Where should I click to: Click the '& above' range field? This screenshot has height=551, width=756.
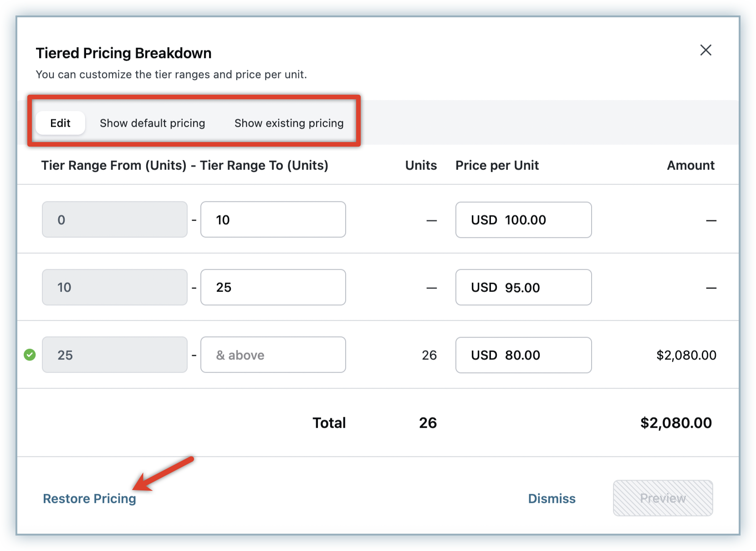pyautogui.click(x=273, y=355)
